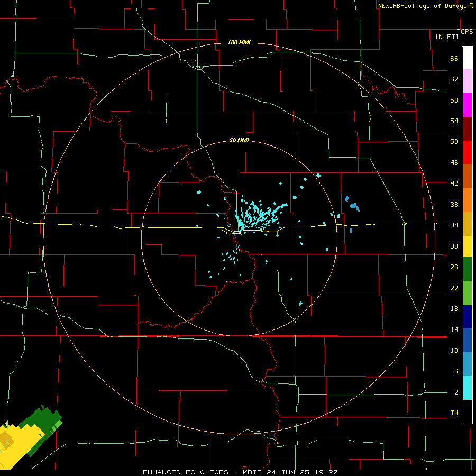Click the '24 JUN 25' date text

[288, 472]
